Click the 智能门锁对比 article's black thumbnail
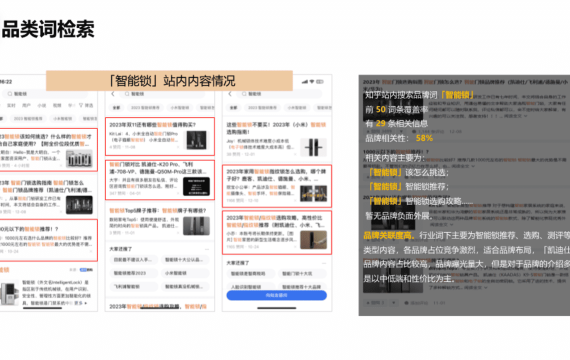570x360 pixels. coord(196,187)
